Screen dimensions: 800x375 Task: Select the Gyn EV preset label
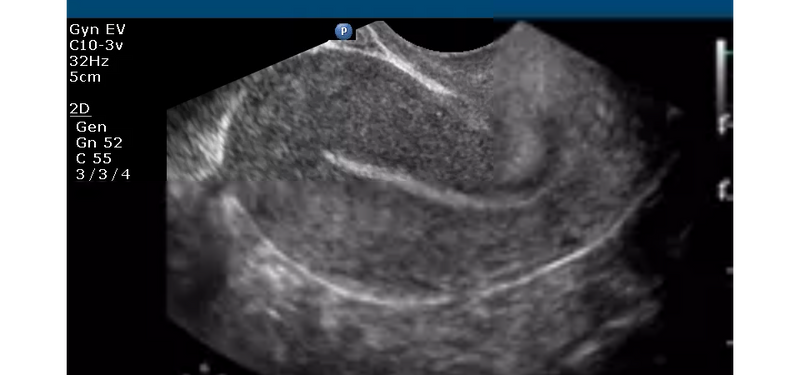coord(97,30)
